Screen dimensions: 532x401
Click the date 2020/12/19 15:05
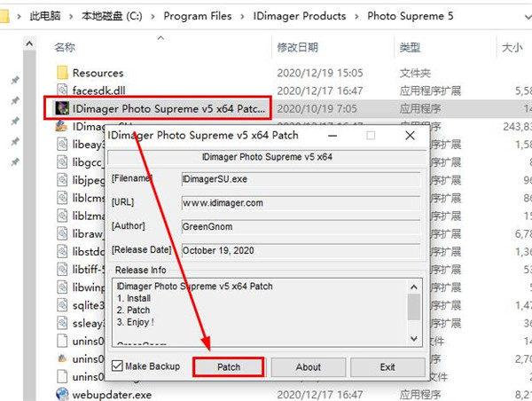coord(320,73)
